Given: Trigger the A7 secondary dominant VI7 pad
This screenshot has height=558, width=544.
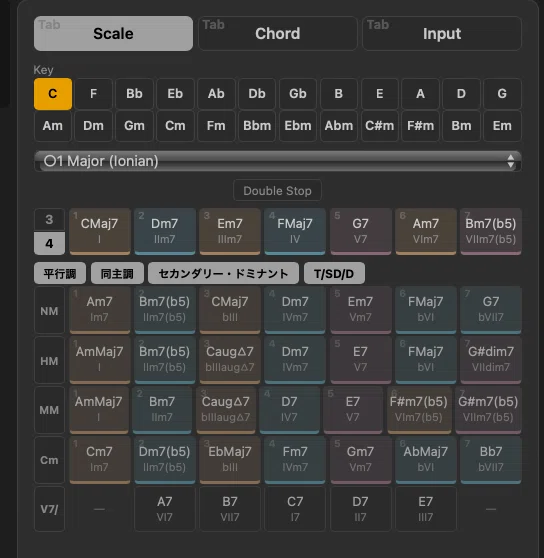Looking at the screenshot, I should [165, 509].
